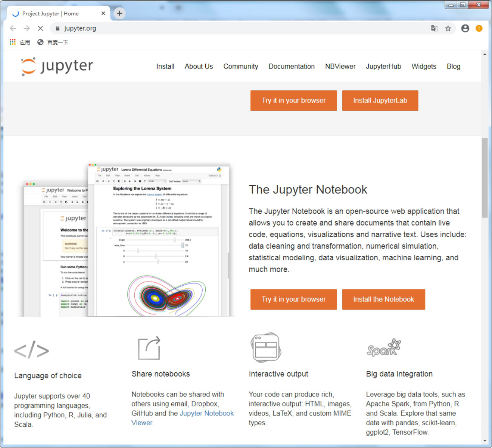The image size is (492, 448).
Task: Click the browser forward arrow
Action: [x=26, y=28]
